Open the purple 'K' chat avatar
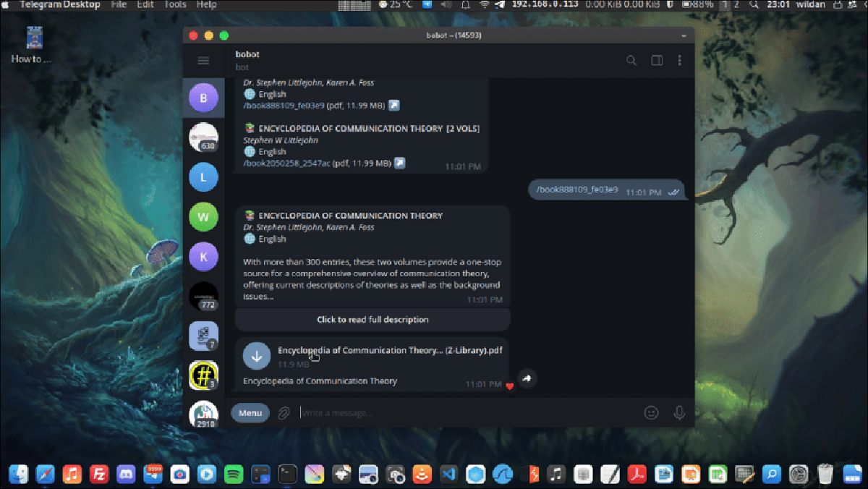 pyautogui.click(x=203, y=257)
